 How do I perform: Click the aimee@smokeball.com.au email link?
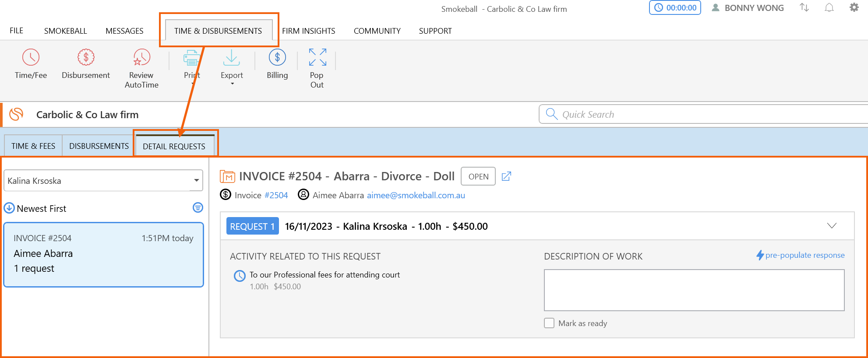pos(416,195)
